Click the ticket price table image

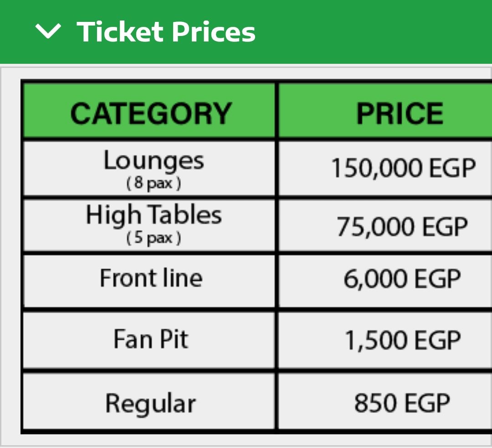(256, 257)
